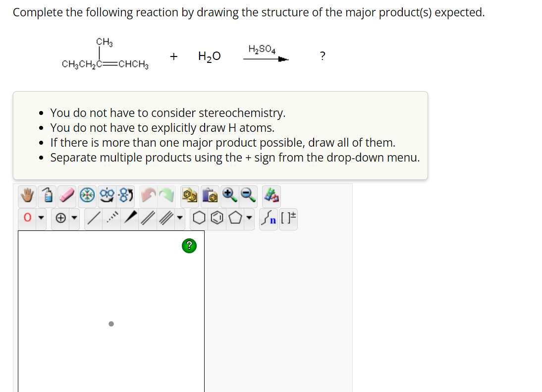Click the clean structure spray icon

point(46,196)
